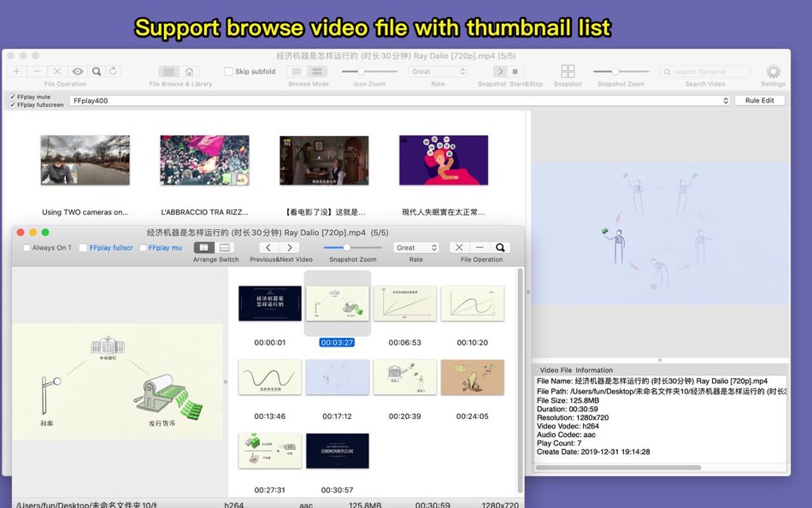812x508 pixels.
Task: Select the snapshot at 00:24:05
Action: point(473,377)
